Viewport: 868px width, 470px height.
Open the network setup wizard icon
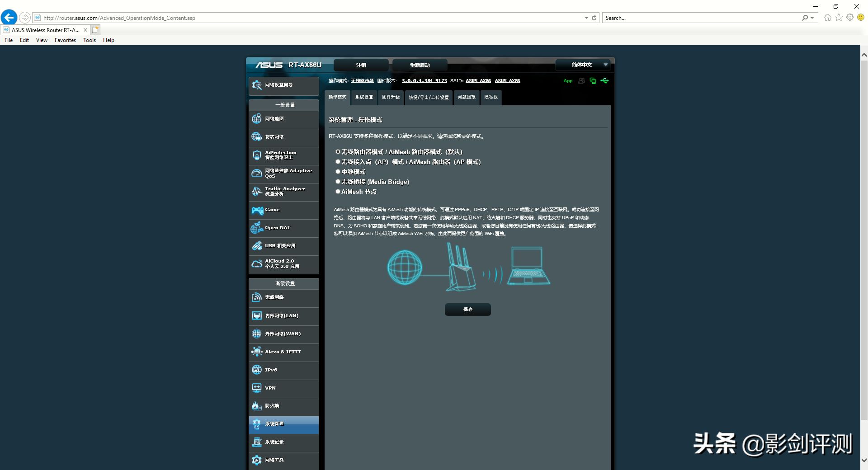click(x=257, y=85)
